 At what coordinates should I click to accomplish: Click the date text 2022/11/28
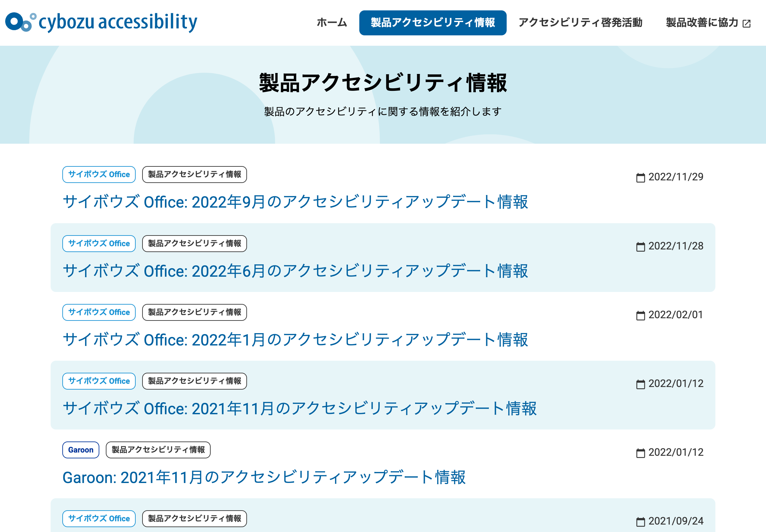tap(676, 246)
